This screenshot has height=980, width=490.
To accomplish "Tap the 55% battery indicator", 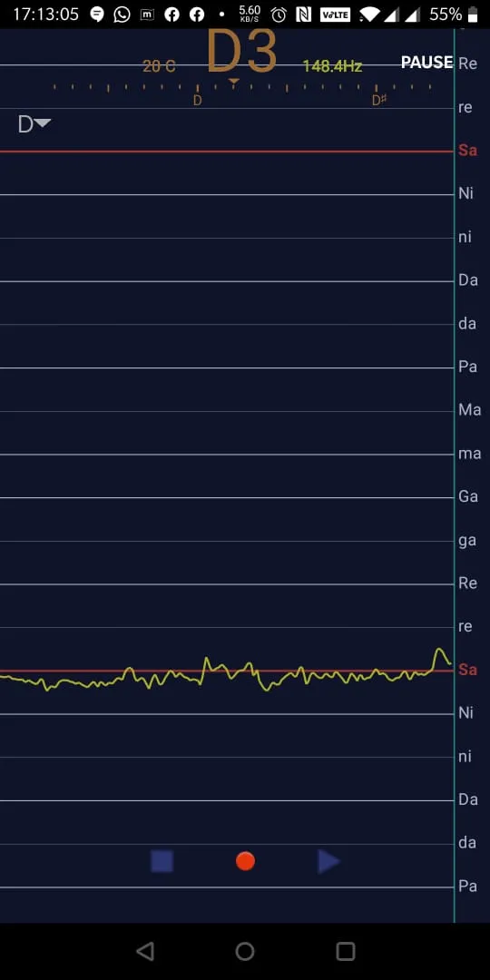I will 455,15.
